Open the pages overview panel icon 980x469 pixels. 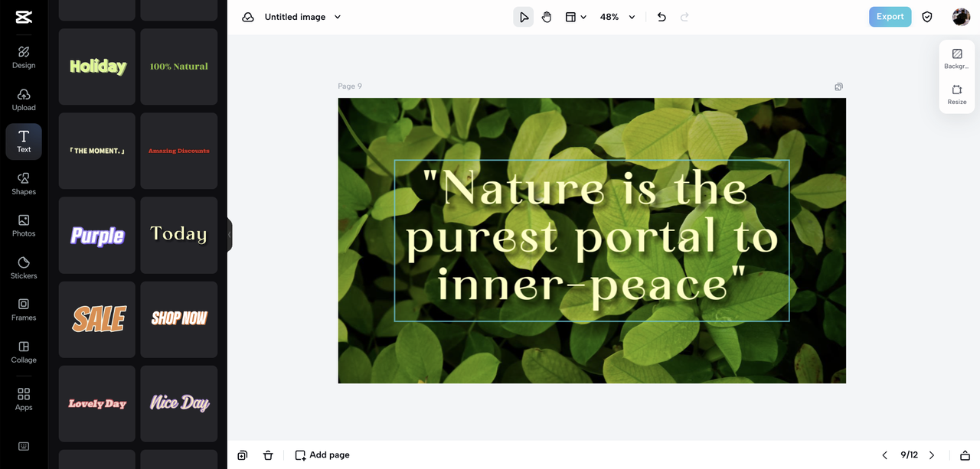coord(965,455)
